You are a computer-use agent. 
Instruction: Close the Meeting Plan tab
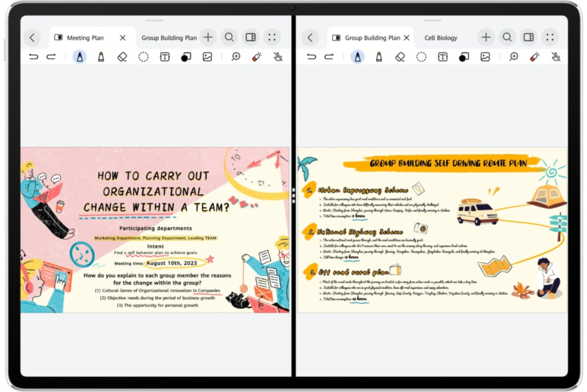(123, 38)
